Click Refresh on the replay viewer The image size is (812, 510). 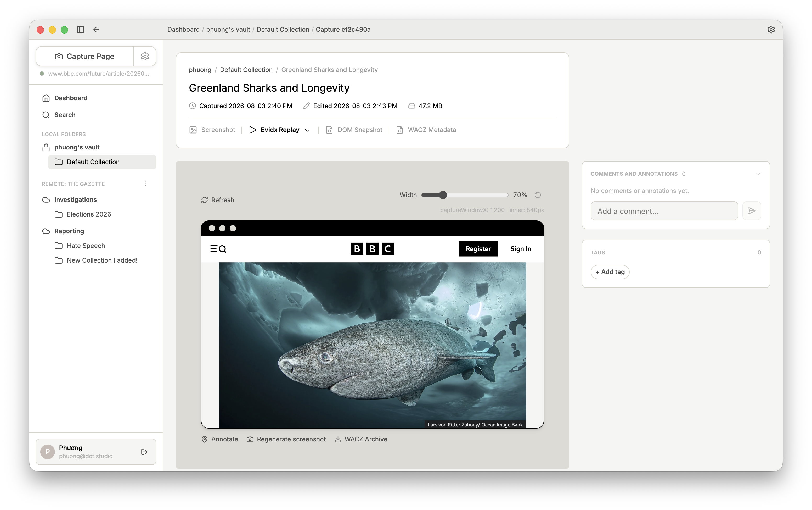[218, 200]
